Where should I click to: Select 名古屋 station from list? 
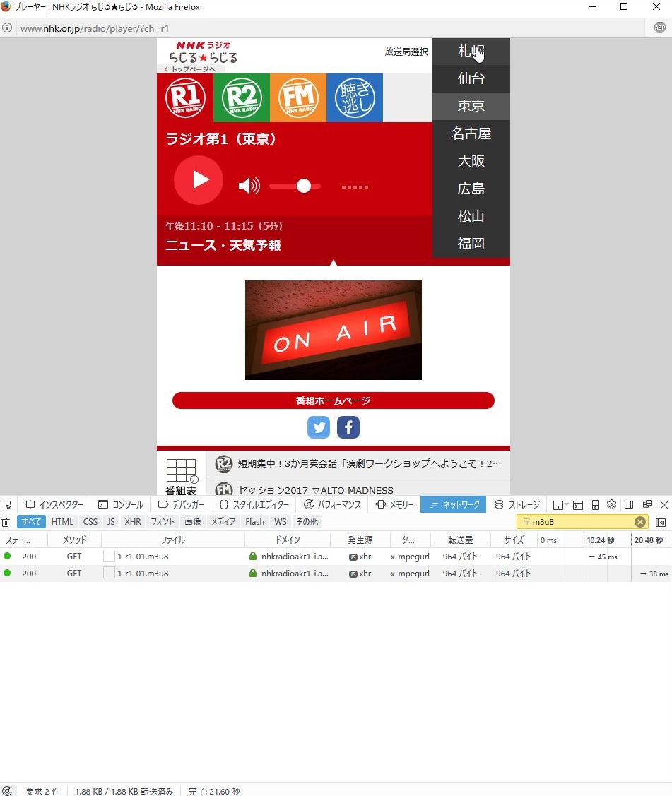[x=471, y=134]
